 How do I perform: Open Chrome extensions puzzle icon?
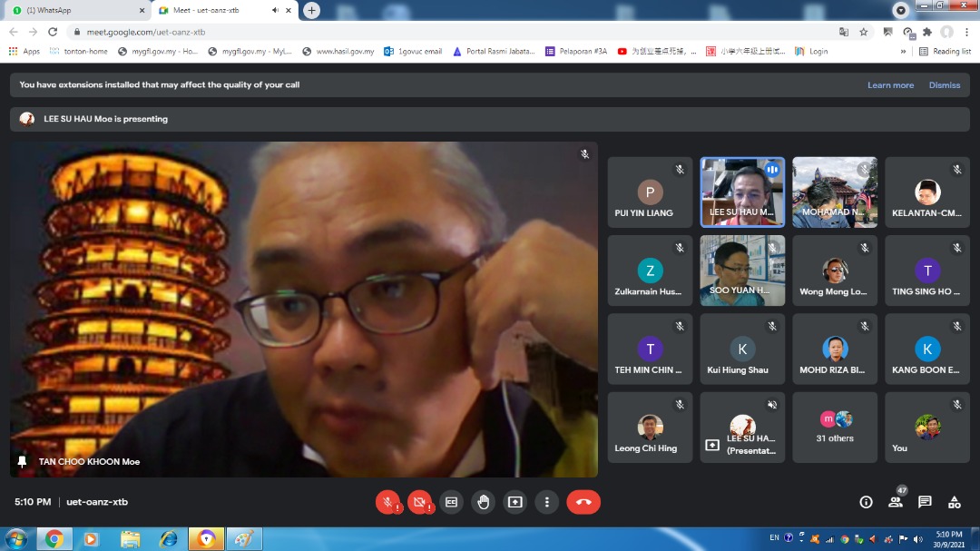pos(927,32)
